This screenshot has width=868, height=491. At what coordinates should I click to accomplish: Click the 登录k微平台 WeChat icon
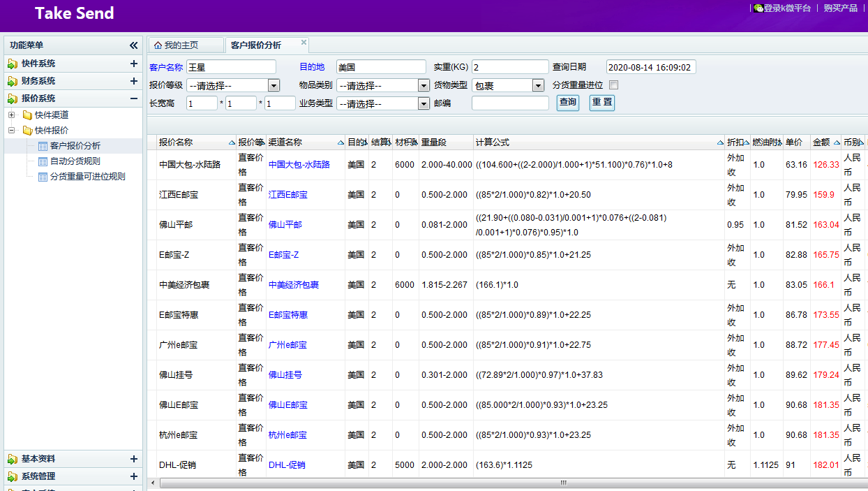coord(758,8)
